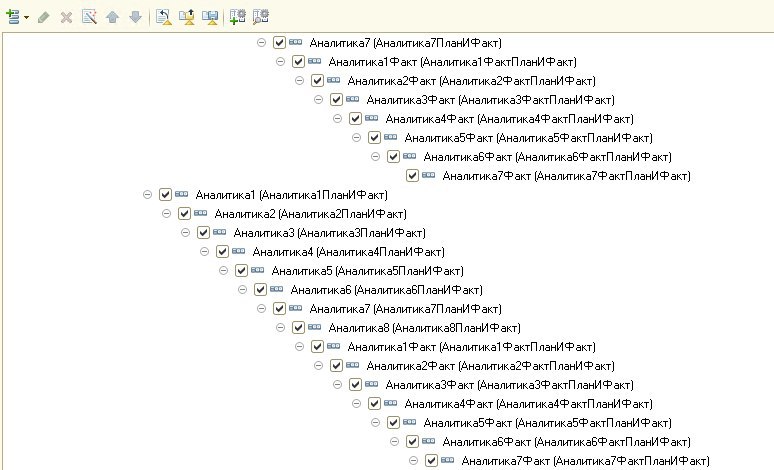Collapse the Аналитика2 (Аналитика2ПланИФакт) node
This screenshot has width=774, height=470.
(x=166, y=213)
